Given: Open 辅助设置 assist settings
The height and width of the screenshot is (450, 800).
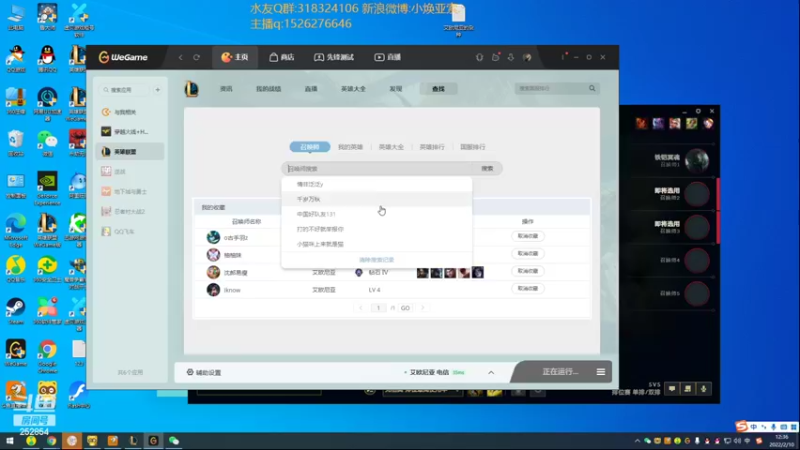Looking at the screenshot, I should point(204,372).
